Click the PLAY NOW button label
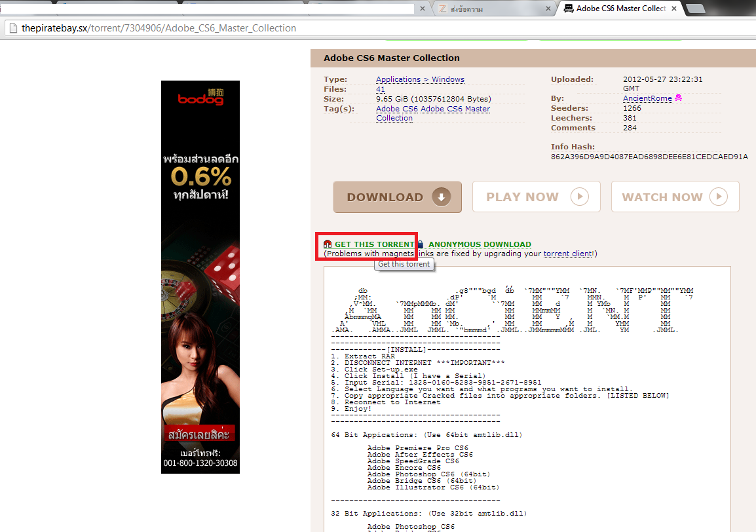The height and width of the screenshot is (532, 756). point(522,197)
